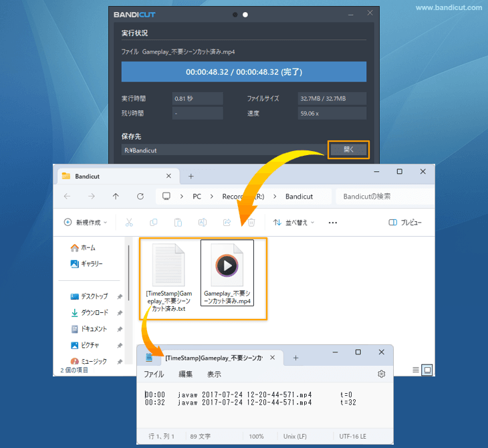
Task: Select the second page dot in Bandicut title bar
Action: tap(245, 15)
